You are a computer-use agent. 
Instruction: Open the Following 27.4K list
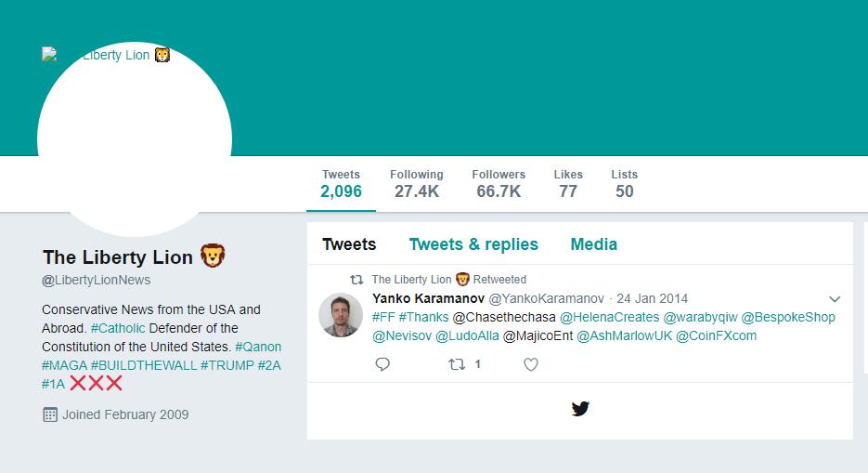[416, 184]
